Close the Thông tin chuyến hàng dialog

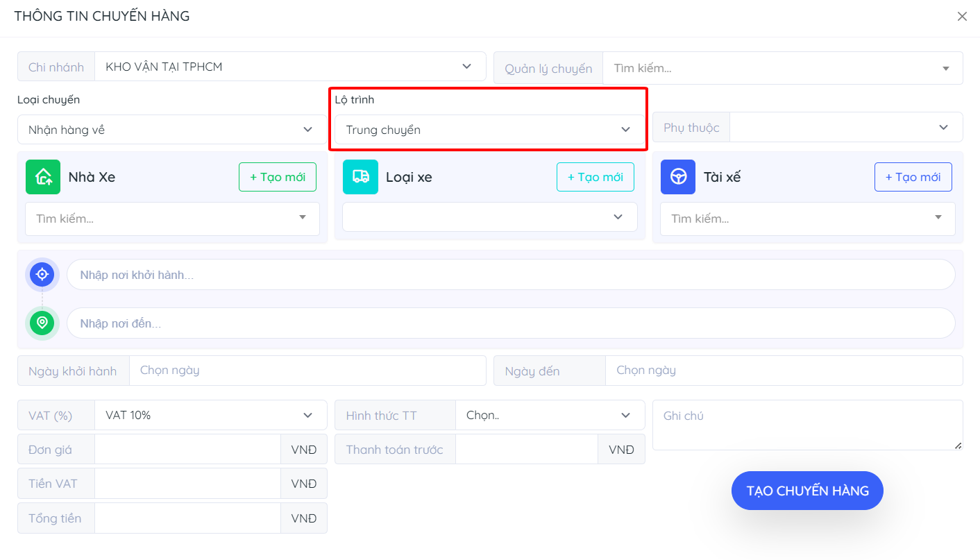point(962,17)
